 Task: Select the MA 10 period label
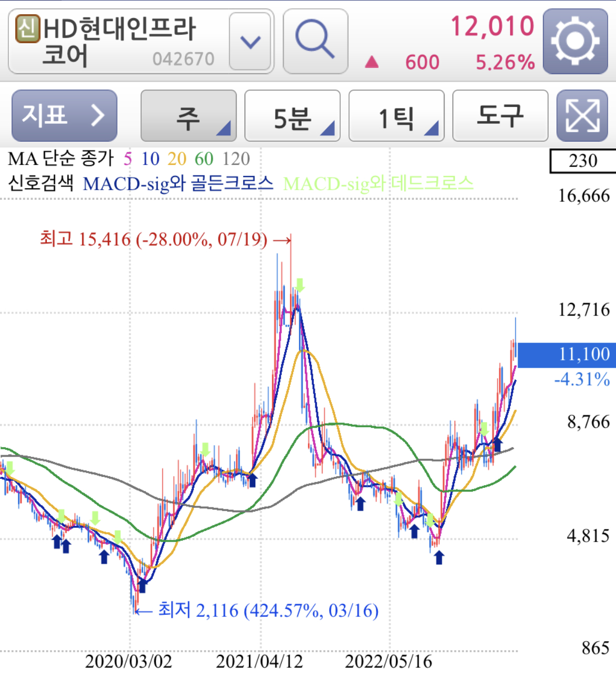pos(150,159)
